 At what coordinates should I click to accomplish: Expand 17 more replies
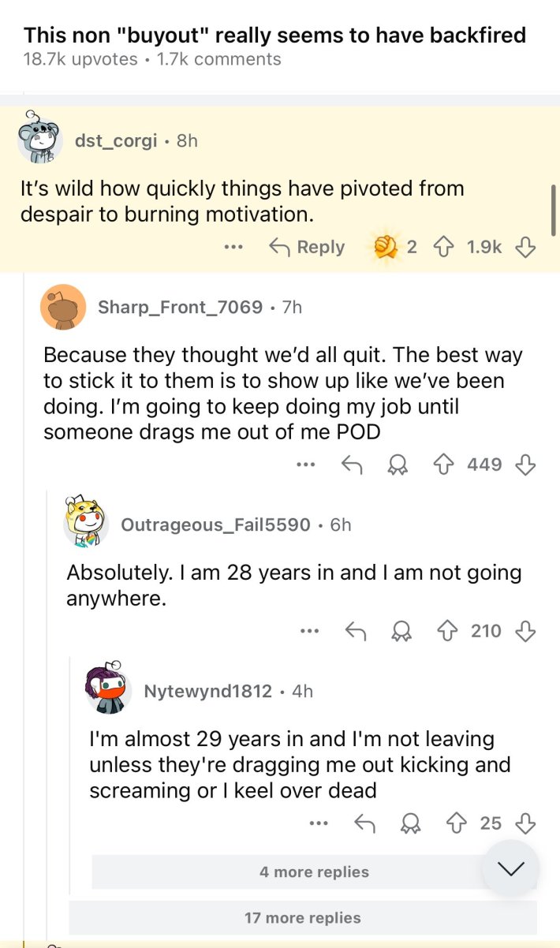[x=303, y=918]
